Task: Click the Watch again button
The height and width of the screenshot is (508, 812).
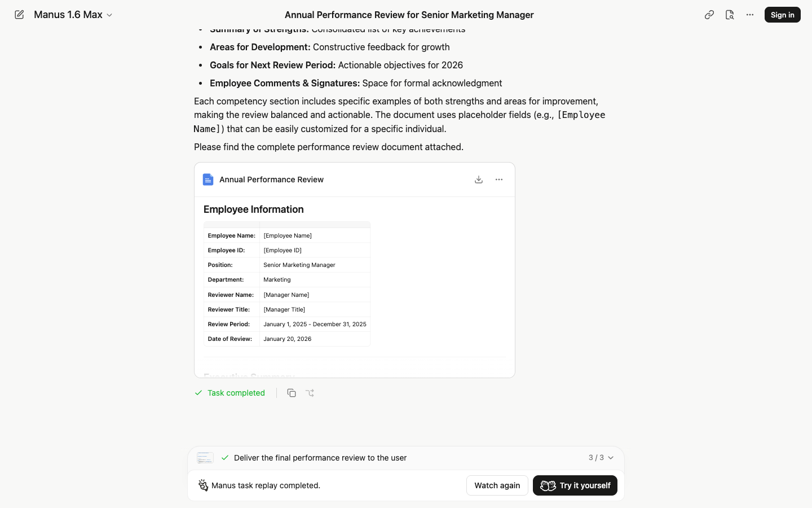Action: [497, 485]
